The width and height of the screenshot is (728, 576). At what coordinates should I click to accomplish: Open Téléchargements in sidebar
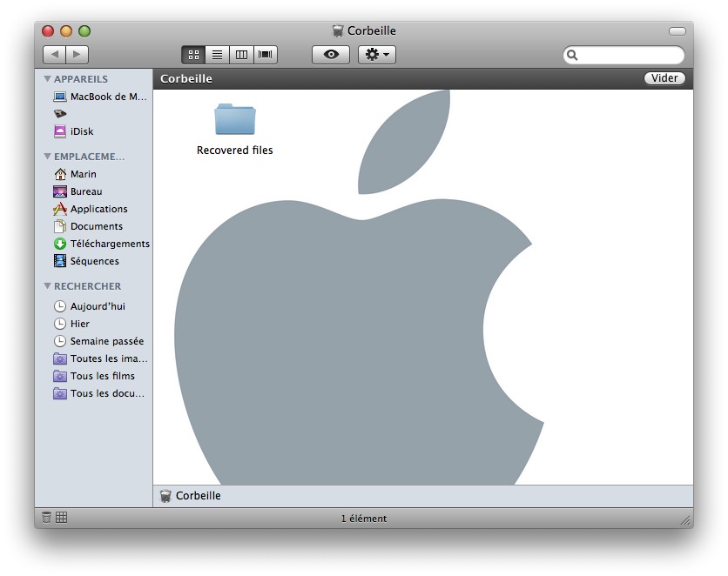94,244
